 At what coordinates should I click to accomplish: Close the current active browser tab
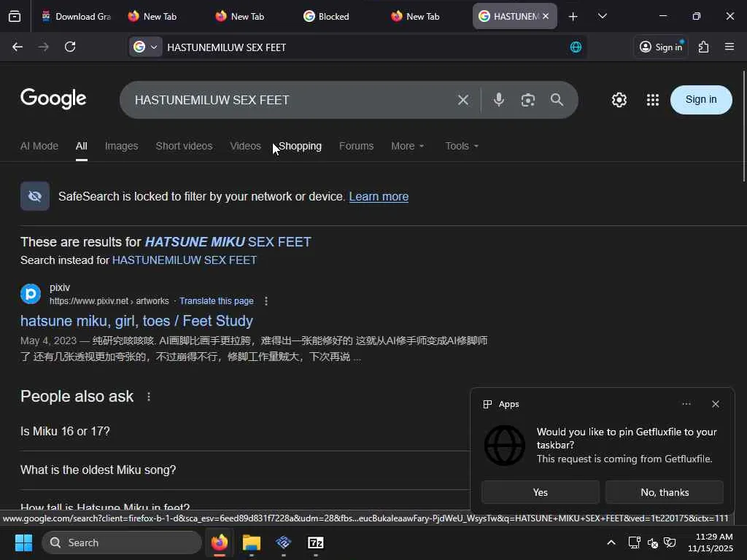[546, 16]
